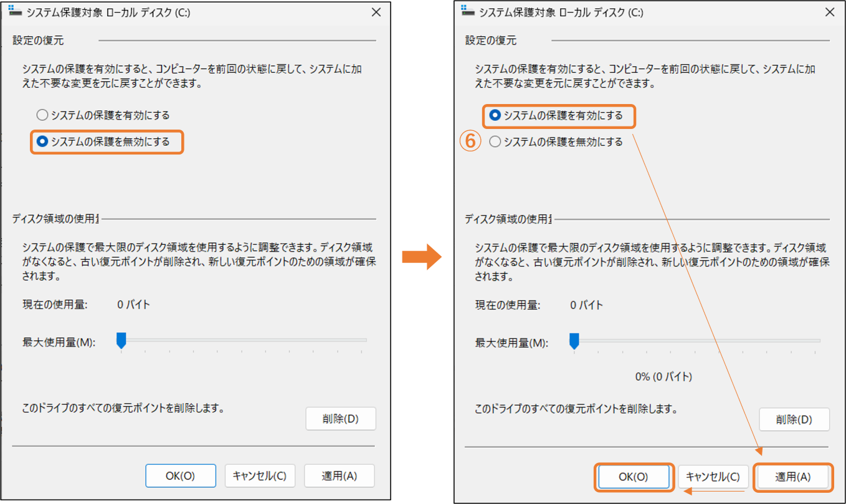846x504 pixels.
Task: Click the 最大使用量(M): label in left dialog
Action: [59, 342]
